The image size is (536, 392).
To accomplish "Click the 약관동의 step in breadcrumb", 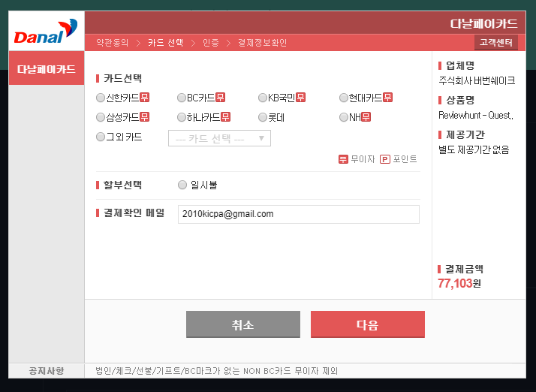I will (x=112, y=42).
